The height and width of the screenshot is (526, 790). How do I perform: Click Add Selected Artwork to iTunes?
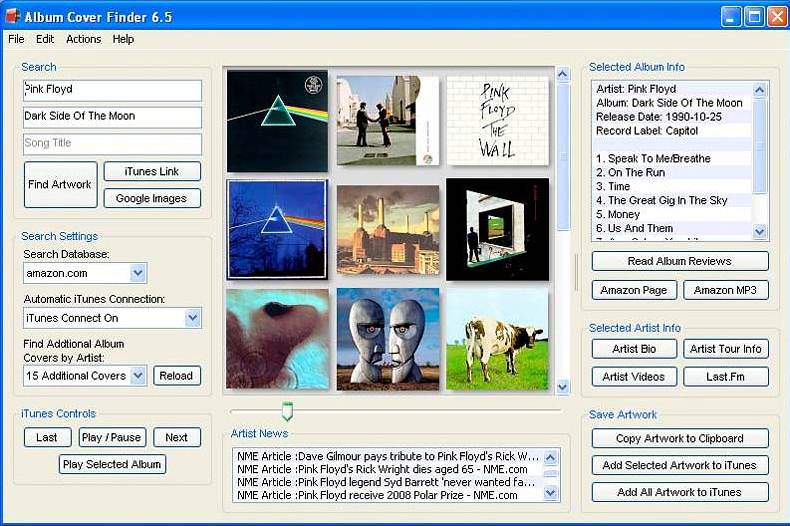coord(680,465)
